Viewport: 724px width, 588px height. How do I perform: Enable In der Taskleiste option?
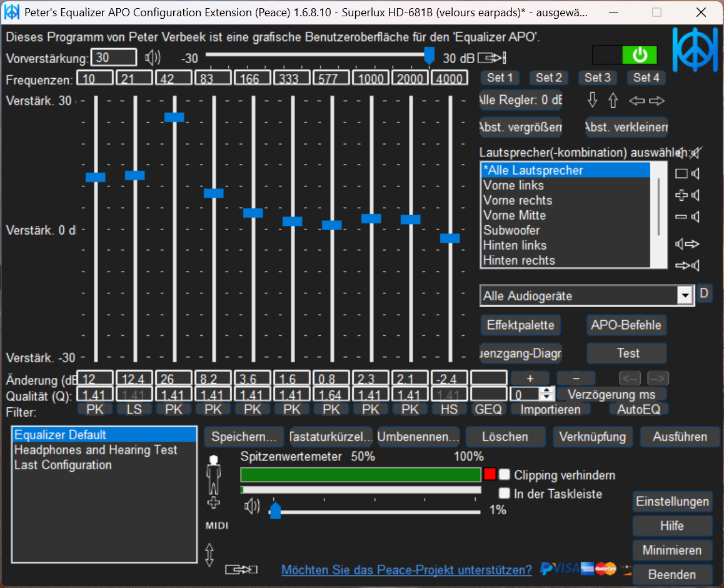click(504, 494)
